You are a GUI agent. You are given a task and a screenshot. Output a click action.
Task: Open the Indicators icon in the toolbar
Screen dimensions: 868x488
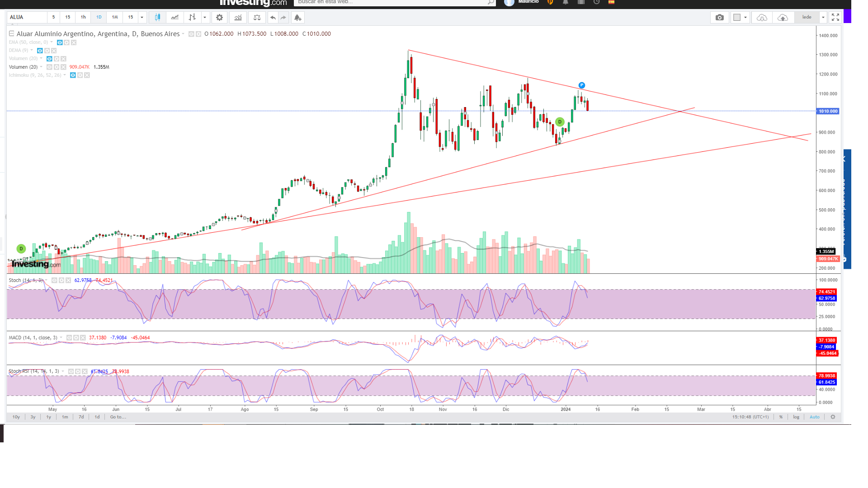pos(238,17)
